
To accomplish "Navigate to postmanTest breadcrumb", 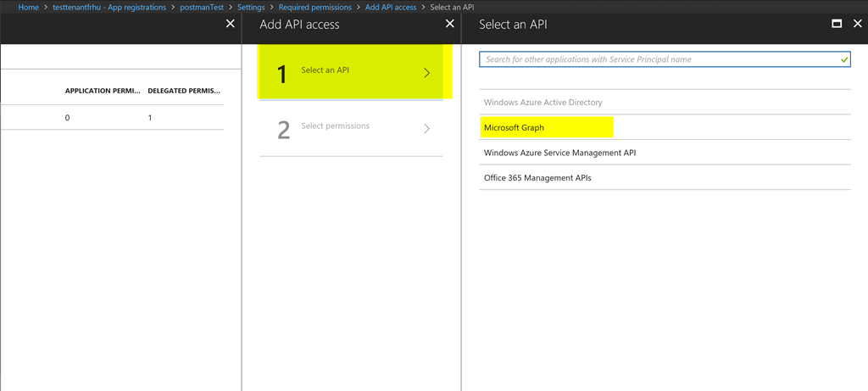I will tap(202, 8).
